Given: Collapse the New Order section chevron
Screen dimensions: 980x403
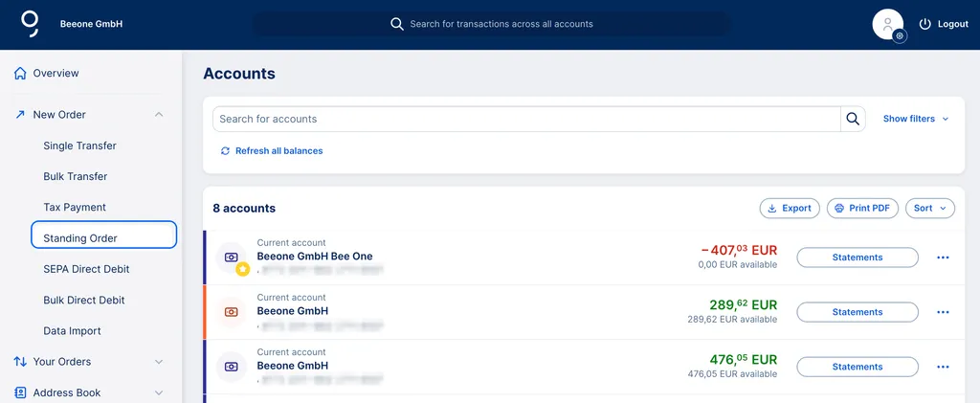Looking at the screenshot, I should pyautogui.click(x=159, y=114).
